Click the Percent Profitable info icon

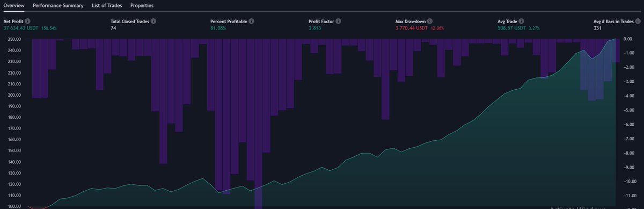252,21
